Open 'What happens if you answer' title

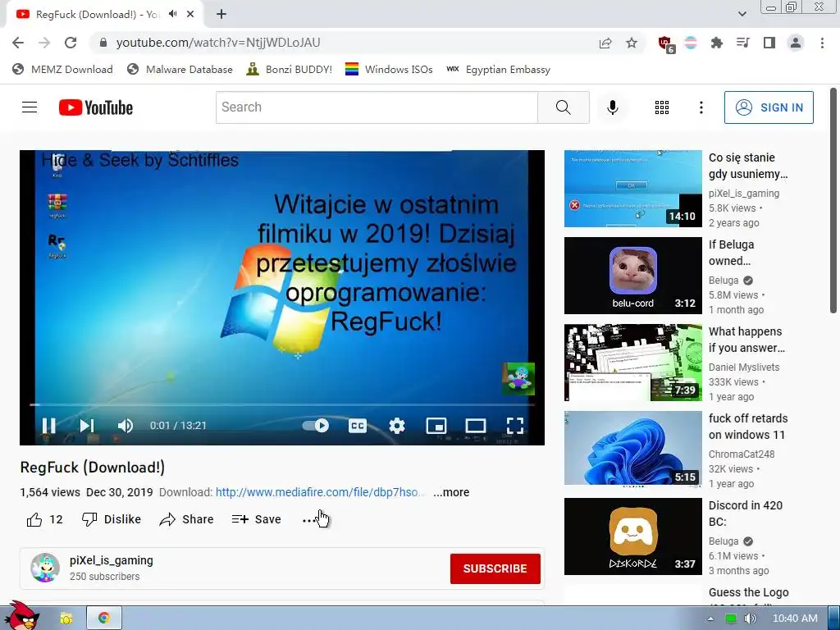point(746,340)
